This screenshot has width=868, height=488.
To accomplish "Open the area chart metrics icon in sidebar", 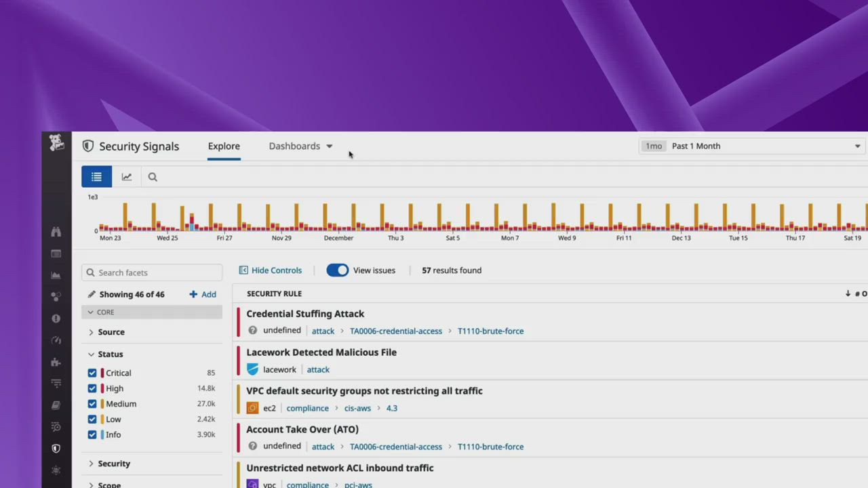I will 56,275.
